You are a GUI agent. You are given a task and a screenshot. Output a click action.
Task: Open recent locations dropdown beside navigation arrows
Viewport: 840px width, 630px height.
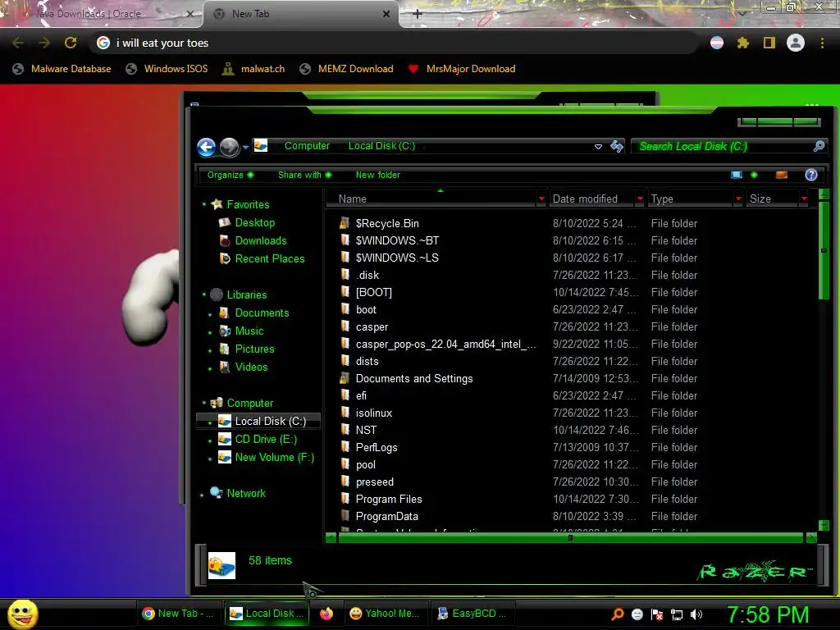[245, 147]
